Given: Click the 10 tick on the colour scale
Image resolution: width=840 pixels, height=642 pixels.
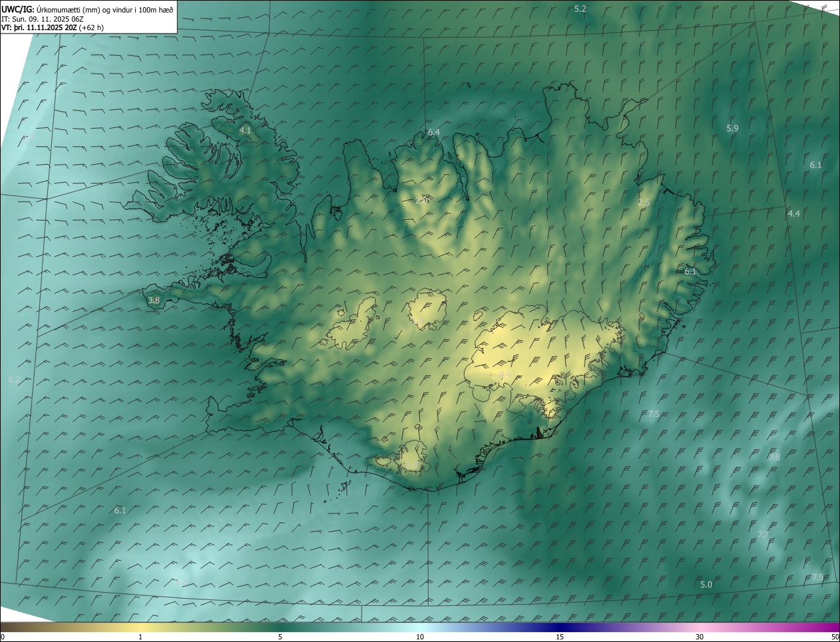Looking at the screenshot, I should 420,637.
